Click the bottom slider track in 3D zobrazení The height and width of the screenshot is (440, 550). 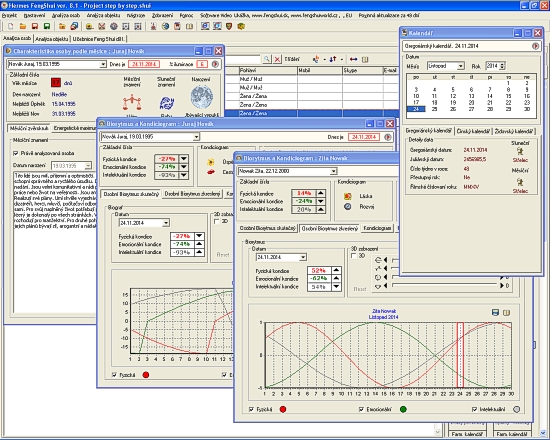tap(445, 286)
